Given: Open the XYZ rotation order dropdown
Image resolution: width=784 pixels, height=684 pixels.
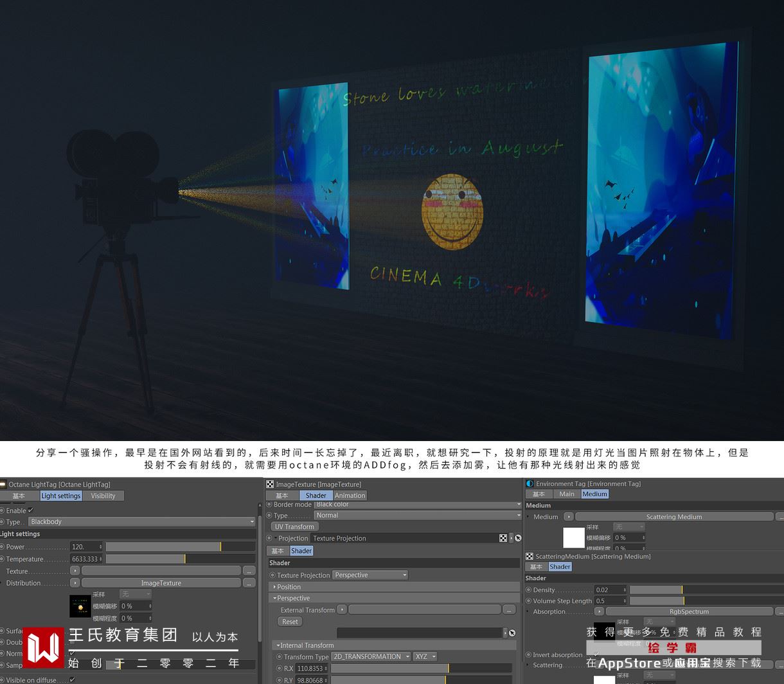Looking at the screenshot, I should tap(425, 657).
